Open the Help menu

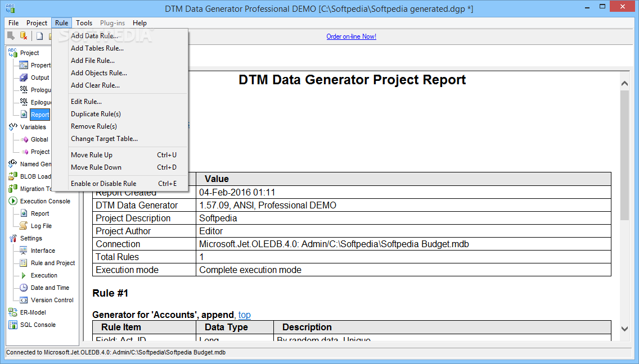(x=139, y=23)
